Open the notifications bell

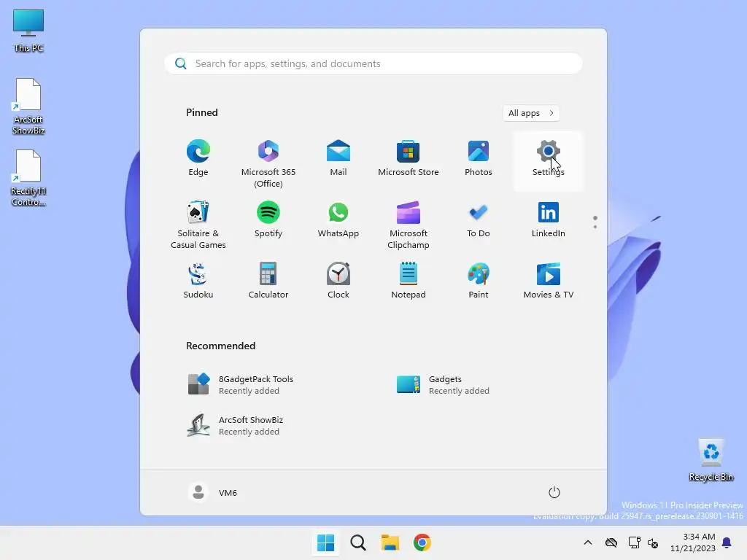coord(727,542)
